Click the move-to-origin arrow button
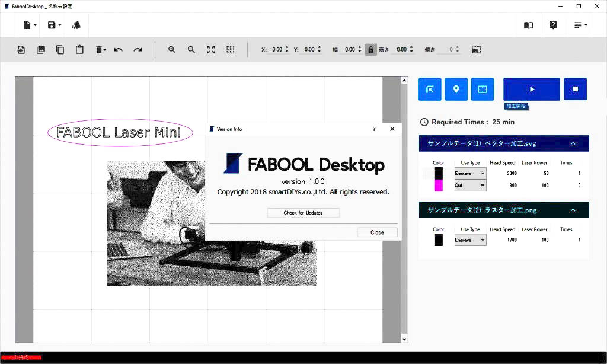The width and height of the screenshot is (607, 364). pyautogui.click(x=430, y=90)
